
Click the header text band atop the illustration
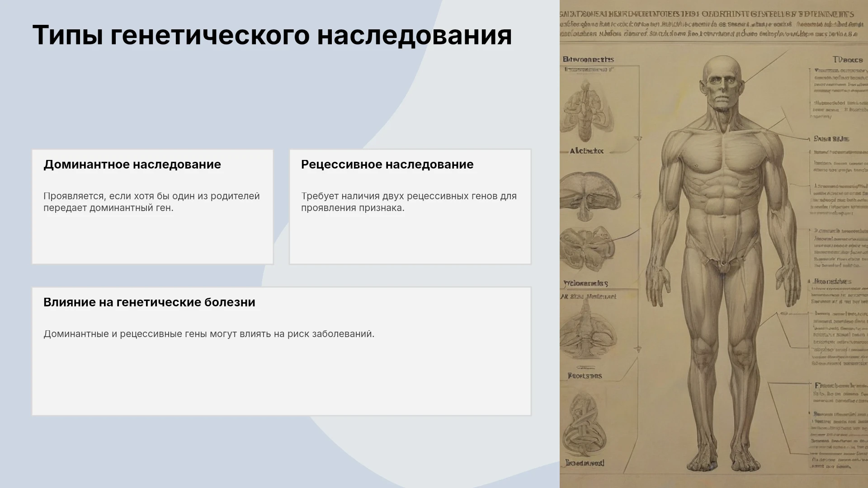(713, 23)
